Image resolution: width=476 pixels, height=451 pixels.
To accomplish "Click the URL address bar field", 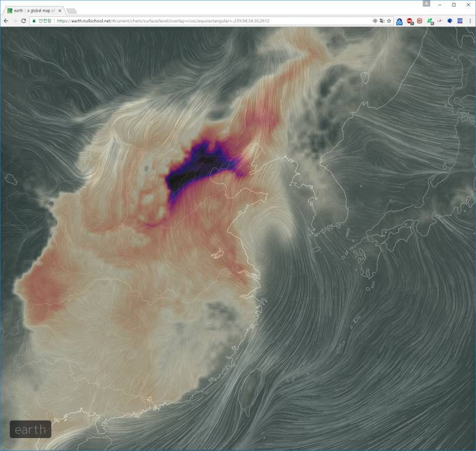I will click(x=205, y=21).
